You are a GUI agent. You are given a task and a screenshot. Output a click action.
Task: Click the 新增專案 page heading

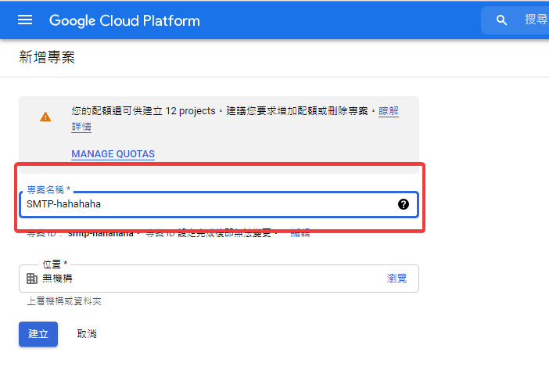[47, 57]
